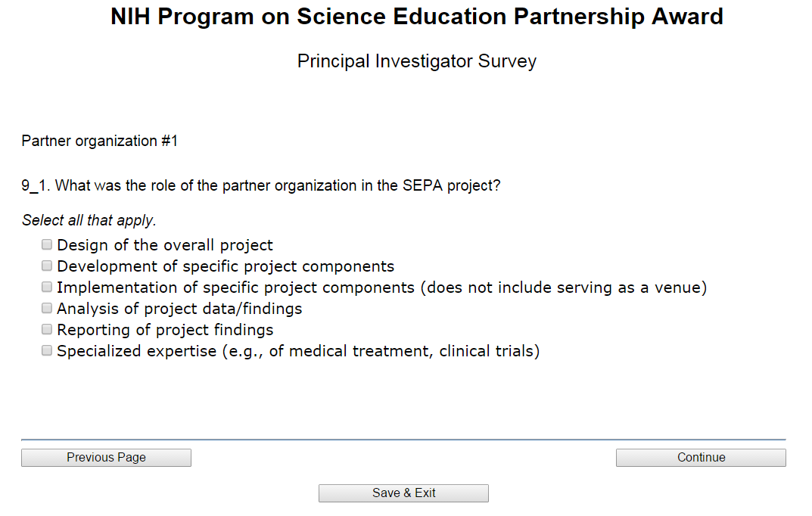Click the 'Principal Investigator Survey' subtitle
This screenshot has height=516, width=812.
click(x=417, y=61)
